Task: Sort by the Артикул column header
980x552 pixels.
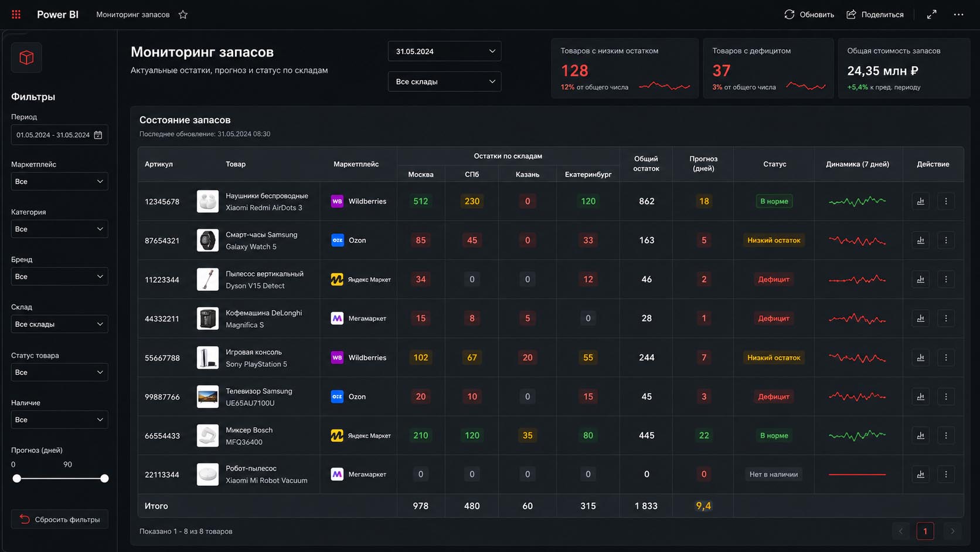Action: click(x=159, y=164)
